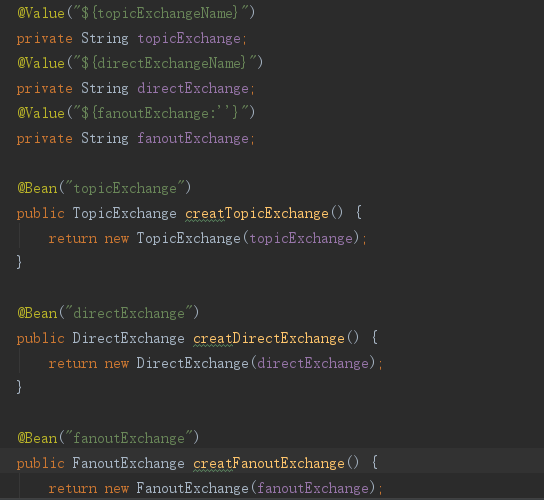544x500 pixels.
Task: Click the new keyword before FanoutExchange constructor
Action: [x=117, y=488]
